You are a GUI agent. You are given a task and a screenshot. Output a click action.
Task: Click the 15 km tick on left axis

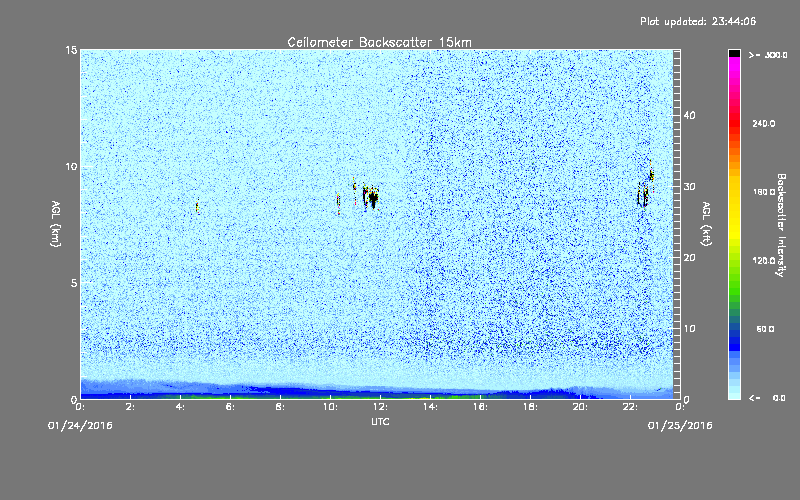point(71,50)
